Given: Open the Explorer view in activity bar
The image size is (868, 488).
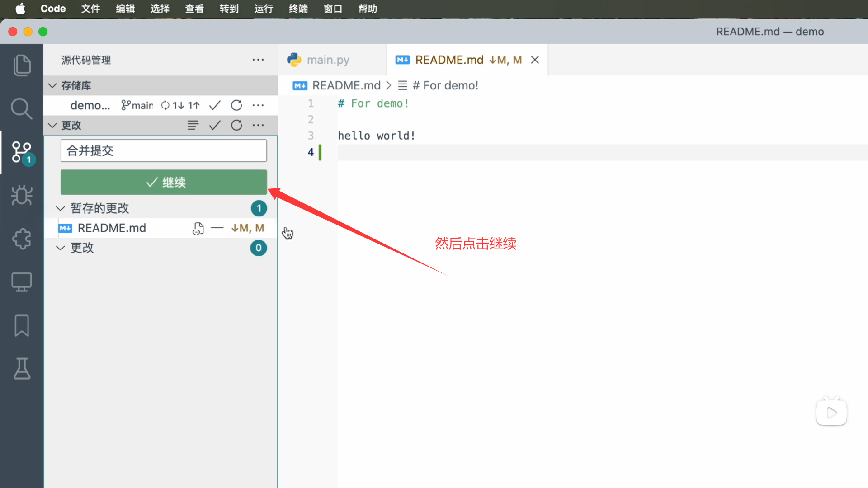Looking at the screenshot, I should point(22,66).
